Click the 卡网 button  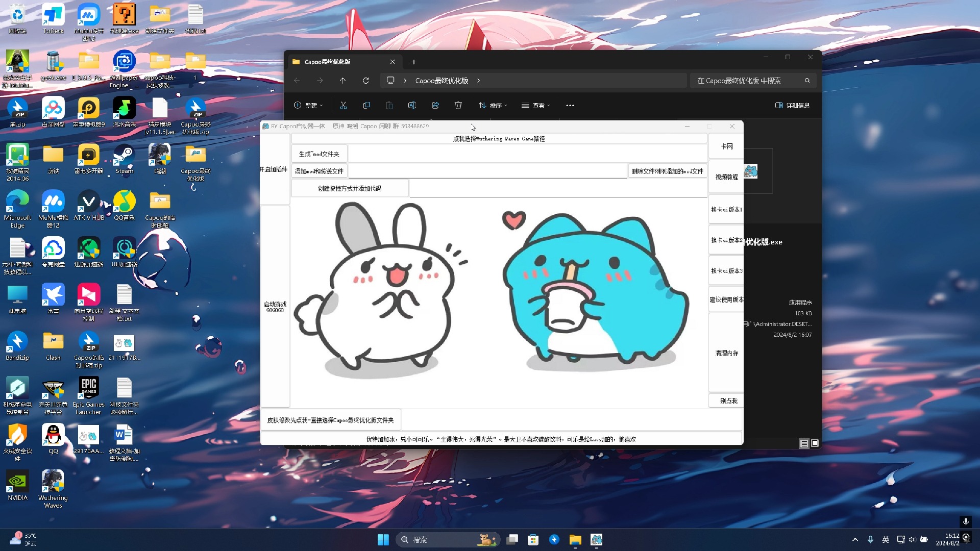click(726, 146)
